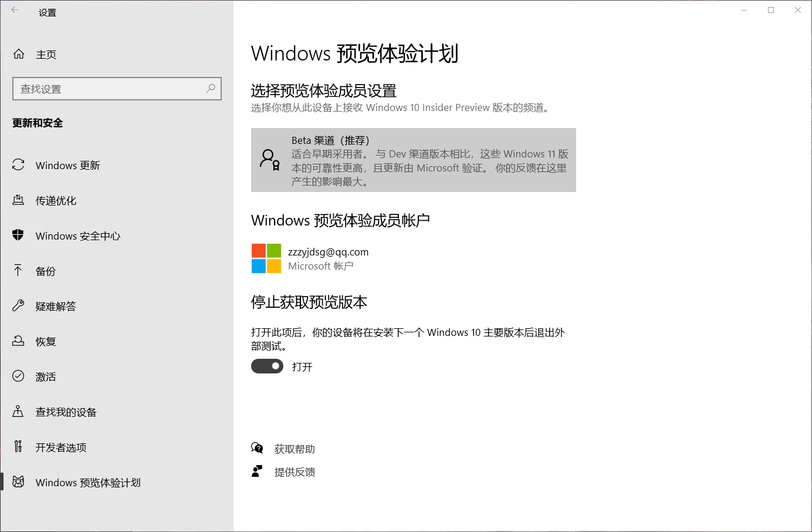
Task: Click the back arrow icon
Action: pyautogui.click(x=15, y=10)
